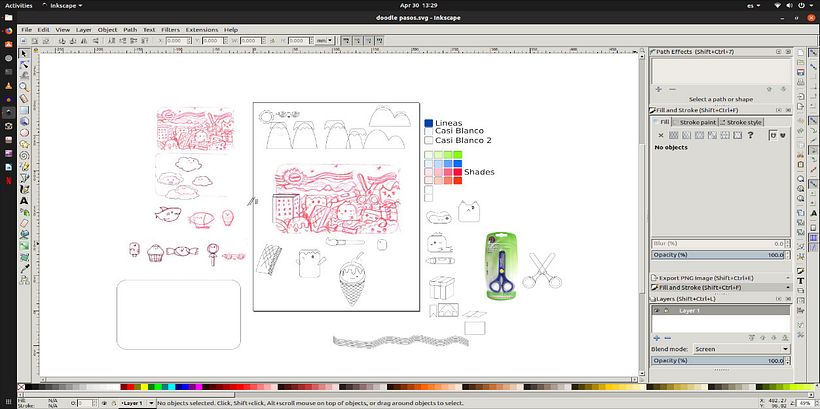This screenshot has height=409, width=820.
Task: Click flat color fill icon
Action: tap(674, 135)
